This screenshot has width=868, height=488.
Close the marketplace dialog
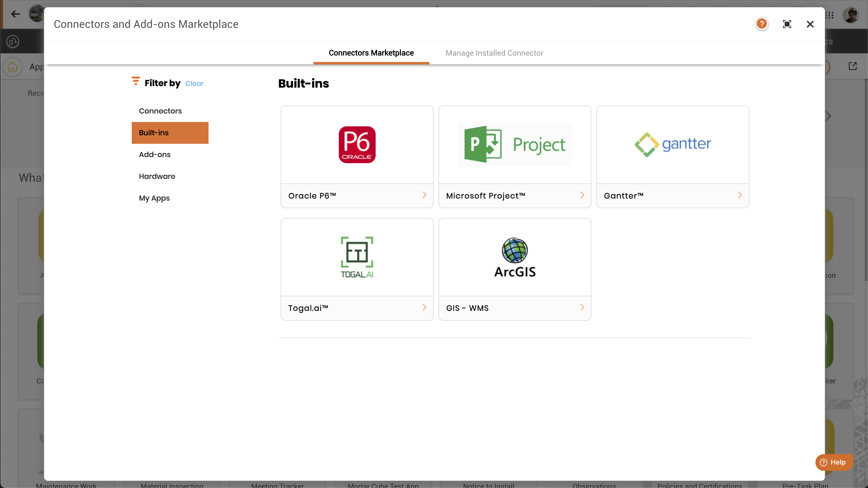pyautogui.click(x=810, y=24)
